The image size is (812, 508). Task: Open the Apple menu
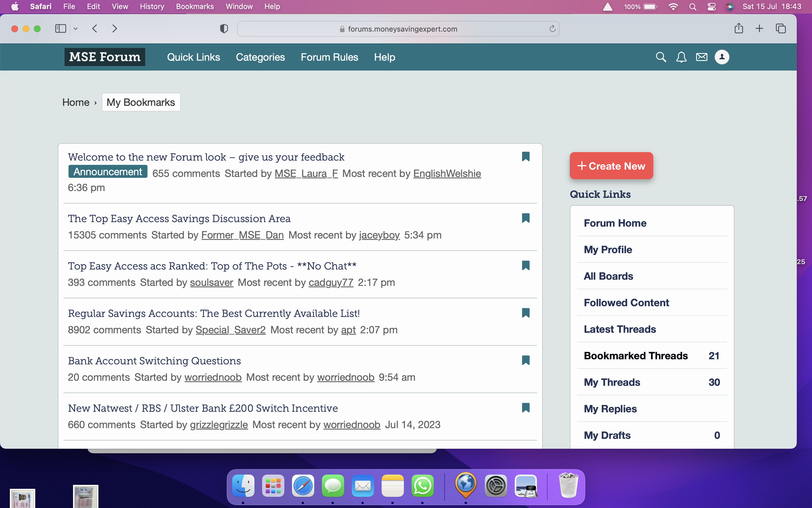[15, 6]
